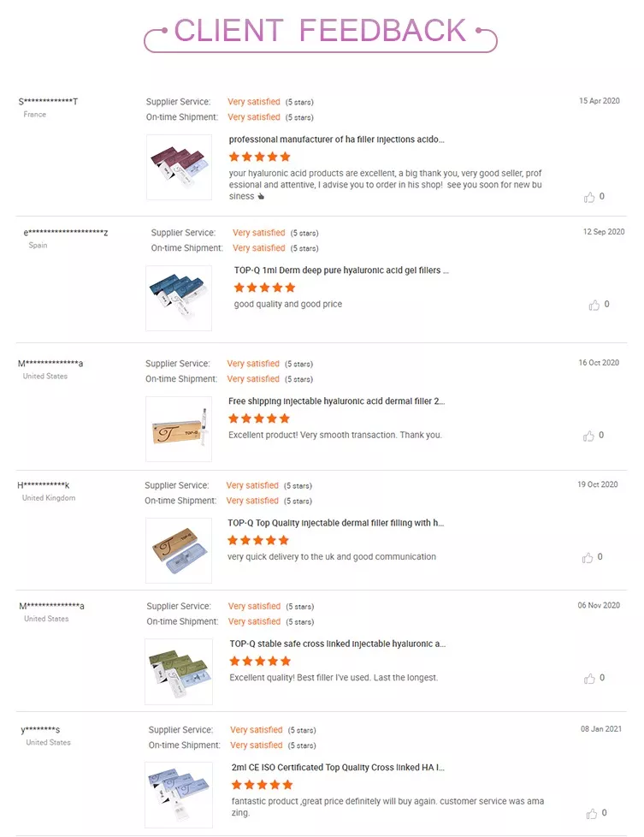Open 'Free shipping injectable hyaluronic acid' link
Viewport: 644px width, 837px height.
pyautogui.click(x=337, y=401)
